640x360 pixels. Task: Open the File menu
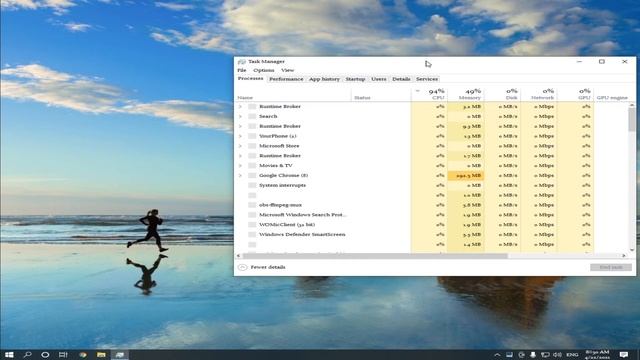(242, 70)
